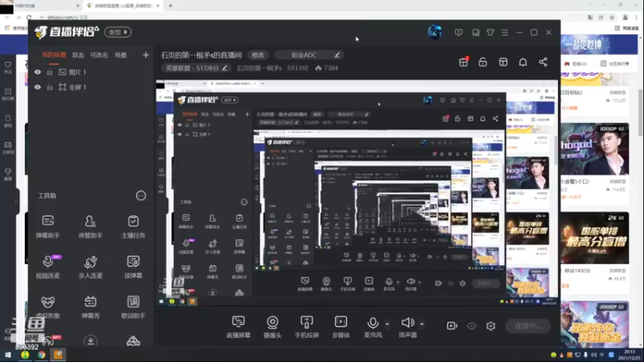Click the 连接中 start button
This screenshot has width=644, height=362.
coord(528,326)
